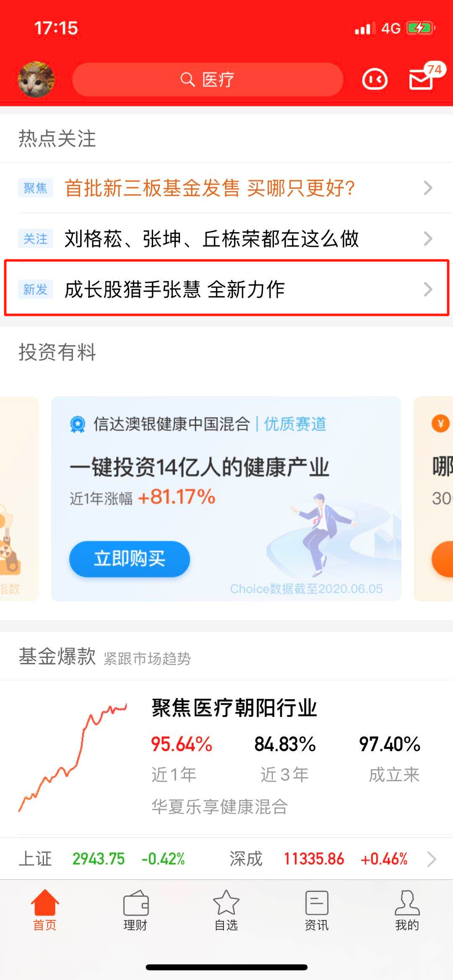Tap the 上证 index quote 2943.75
Viewport: 453px width, 980px height.
[99, 858]
